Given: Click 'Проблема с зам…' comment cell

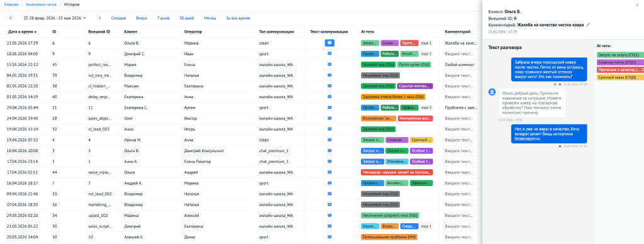Looking at the screenshot, I should [x=462, y=108].
